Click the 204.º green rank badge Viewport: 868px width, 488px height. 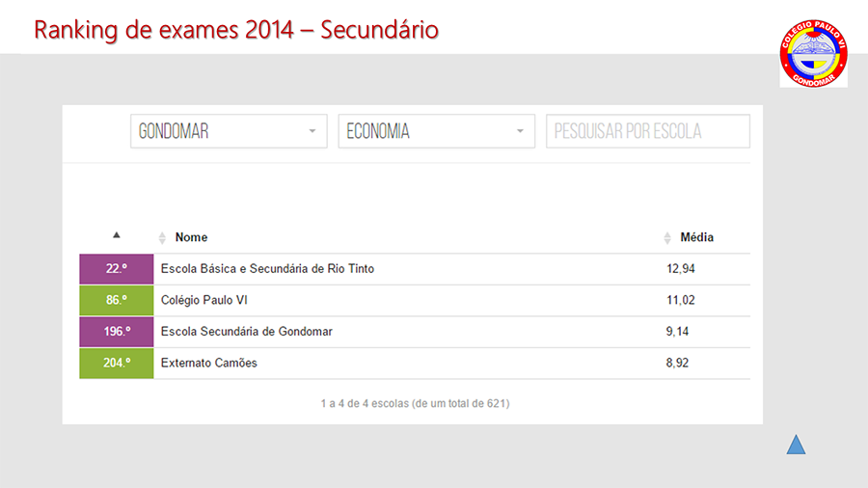117,363
